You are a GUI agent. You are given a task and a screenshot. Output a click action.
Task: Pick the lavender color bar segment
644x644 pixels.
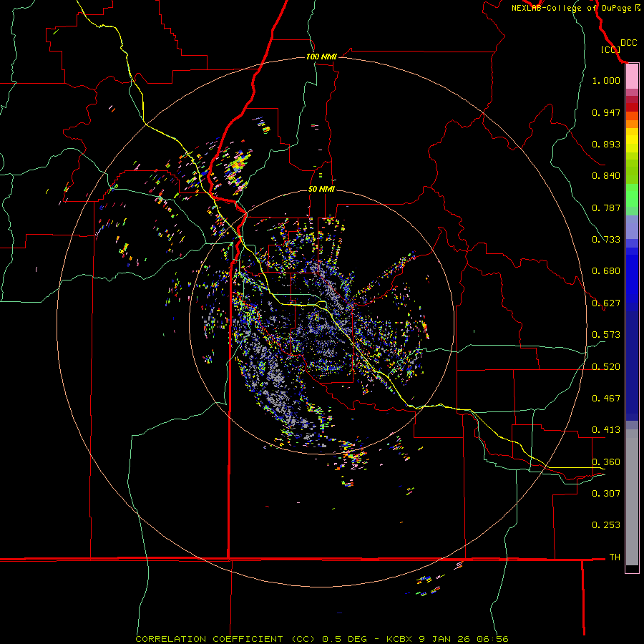pyautogui.click(x=632, y=227)
